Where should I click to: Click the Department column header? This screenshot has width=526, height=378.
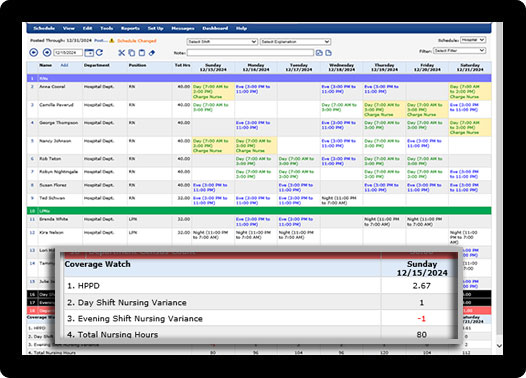(x=97, y=65)
